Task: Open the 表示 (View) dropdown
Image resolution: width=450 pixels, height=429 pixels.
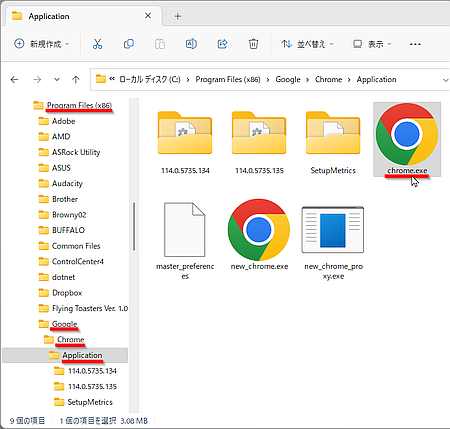Action: point(372,44)
